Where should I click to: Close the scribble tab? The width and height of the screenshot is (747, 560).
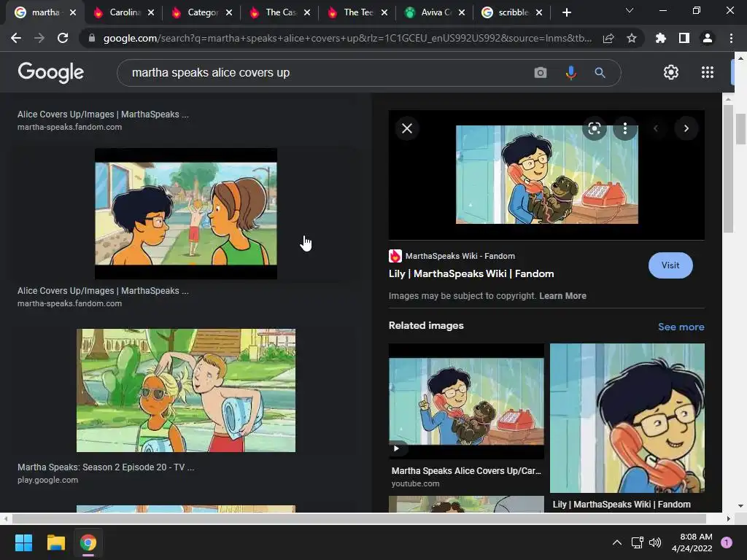click(539, 12)
